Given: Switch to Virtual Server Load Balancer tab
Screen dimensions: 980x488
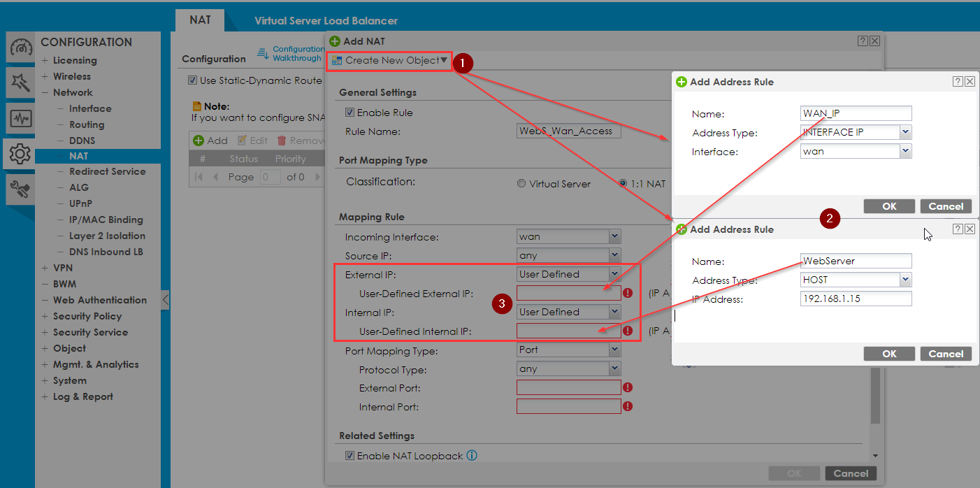Looking at the screenshot, I should [x=326, y=21].
